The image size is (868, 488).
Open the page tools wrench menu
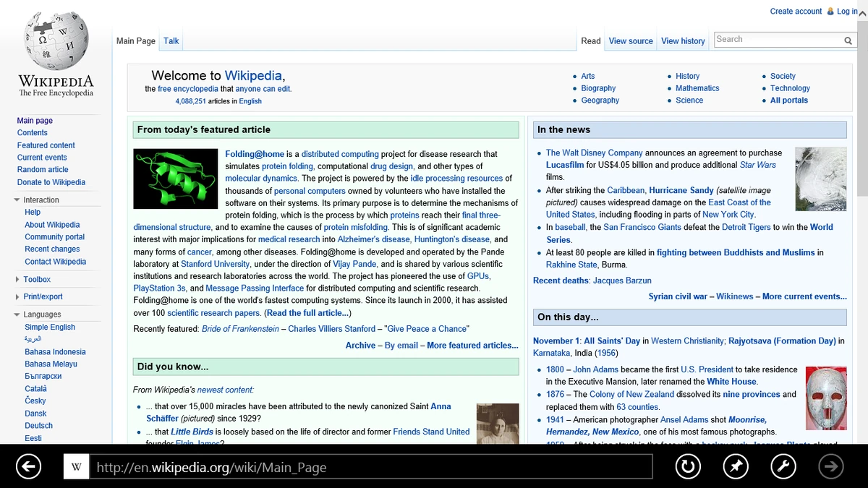coord(783,466)
